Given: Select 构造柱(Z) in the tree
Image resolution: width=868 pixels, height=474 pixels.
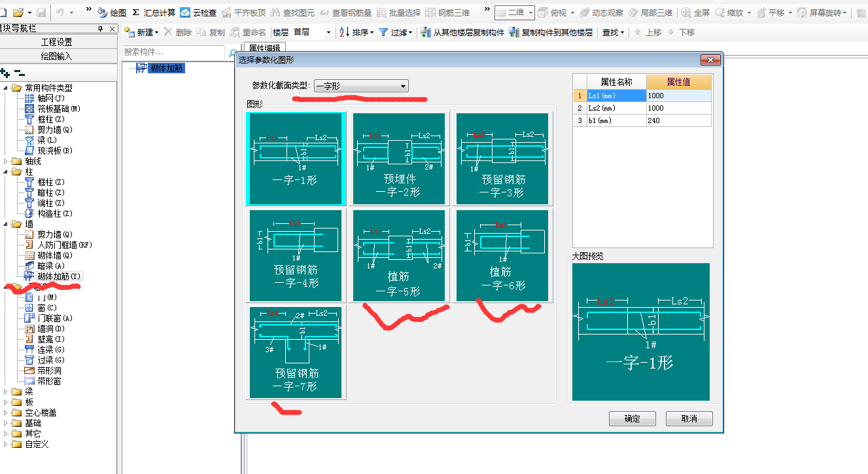Looking at the screenshot, I should coord(55,213).
